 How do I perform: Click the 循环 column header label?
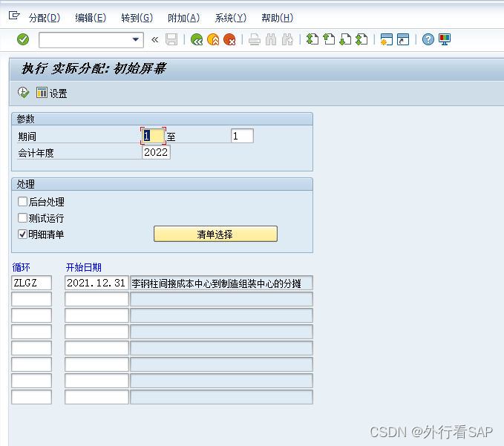[22, 267]
